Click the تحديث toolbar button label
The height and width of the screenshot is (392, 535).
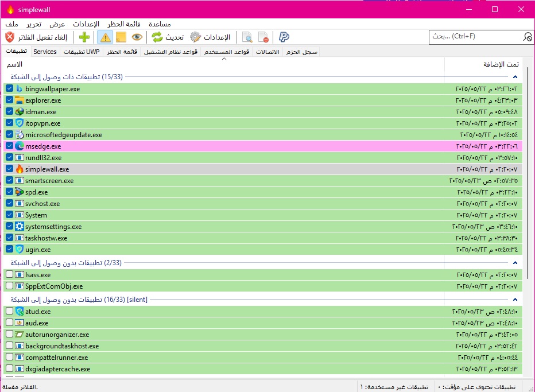[175, 37]
